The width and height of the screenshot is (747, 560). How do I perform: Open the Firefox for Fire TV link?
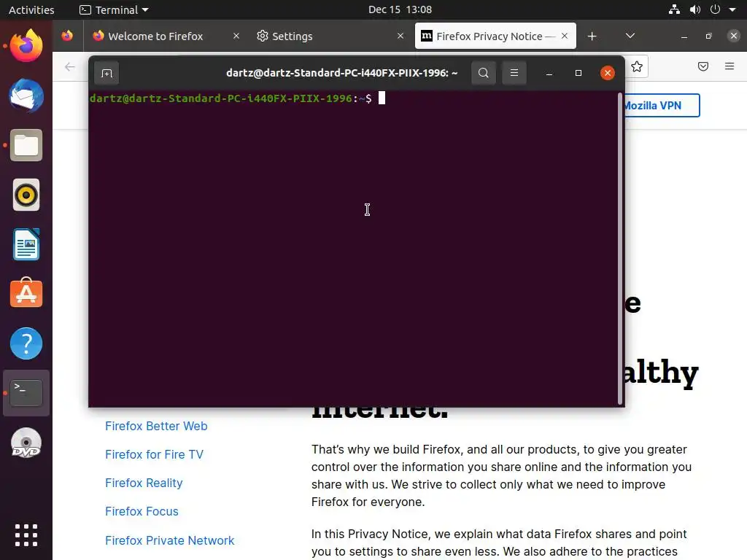coord(155,455)
